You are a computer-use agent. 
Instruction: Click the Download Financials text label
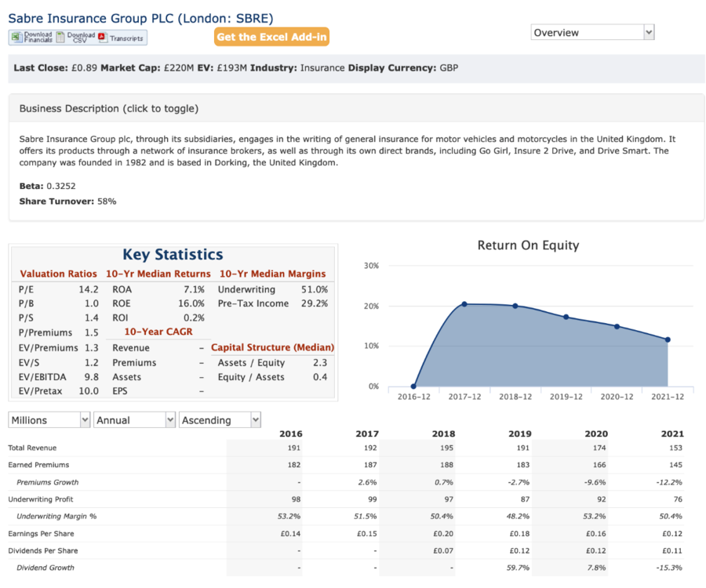point(38,38)
